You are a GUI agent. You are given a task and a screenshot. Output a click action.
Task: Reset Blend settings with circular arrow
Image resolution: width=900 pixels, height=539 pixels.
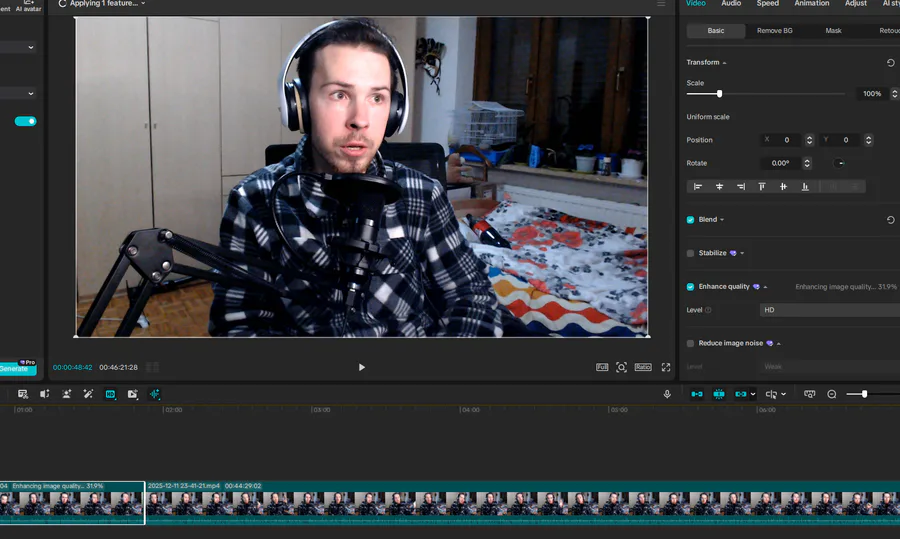tap(890, 220)
